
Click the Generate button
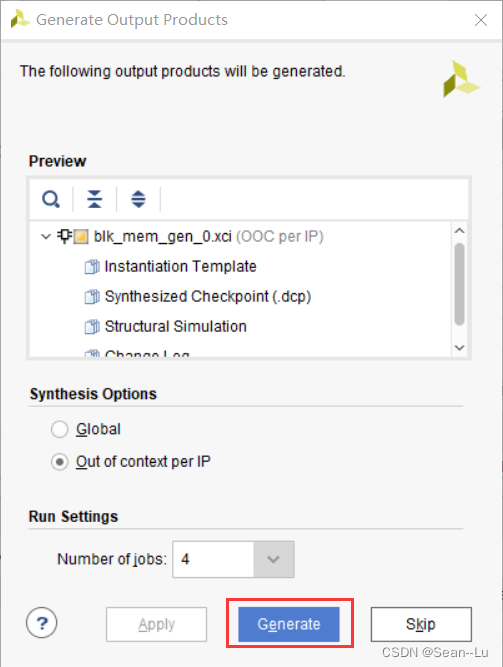pyautogui.click(x=289, y=624)
